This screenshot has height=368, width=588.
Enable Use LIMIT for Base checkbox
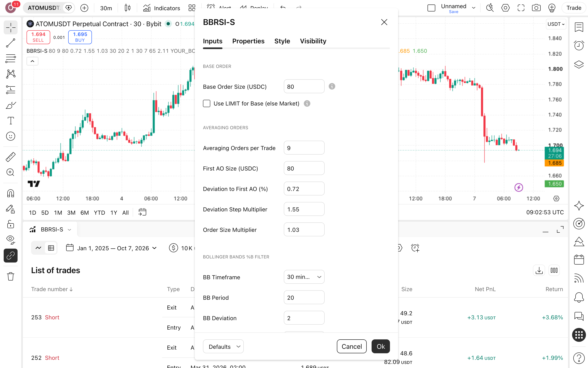tap(207, 103)
